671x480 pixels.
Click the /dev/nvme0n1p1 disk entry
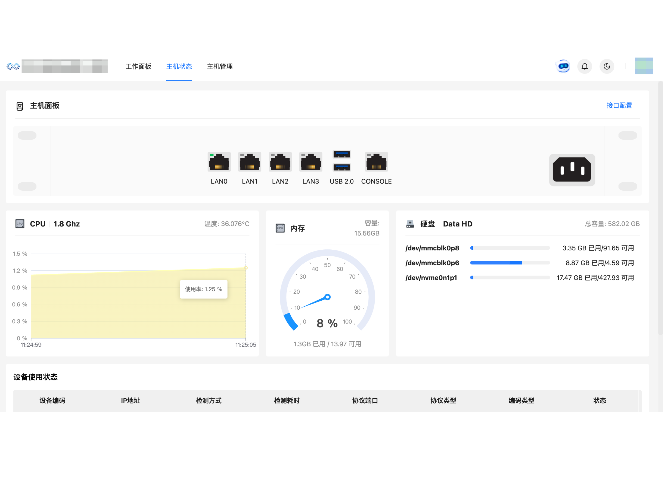pos(432,277)
